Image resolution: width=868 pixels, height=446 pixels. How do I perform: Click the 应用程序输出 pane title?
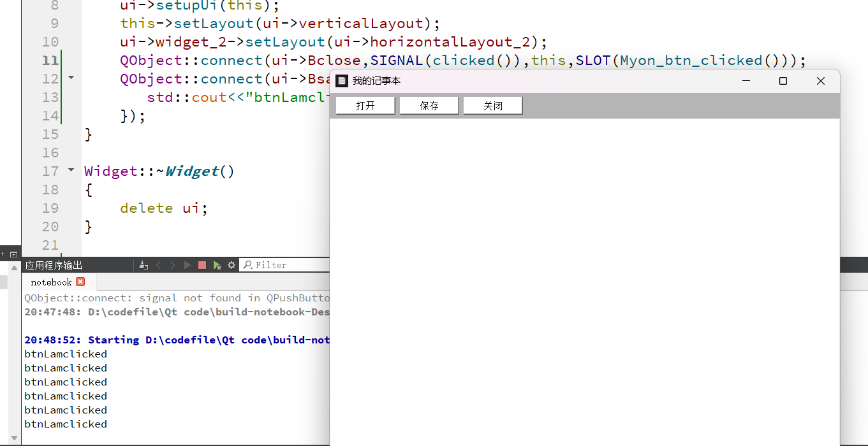54,265
